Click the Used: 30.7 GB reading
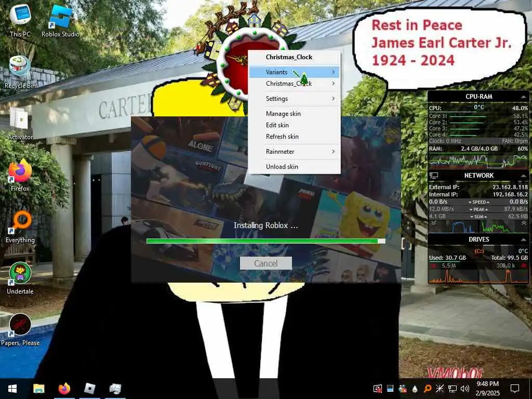The height and width of the screenshot is (399, 532). (447, 258)
